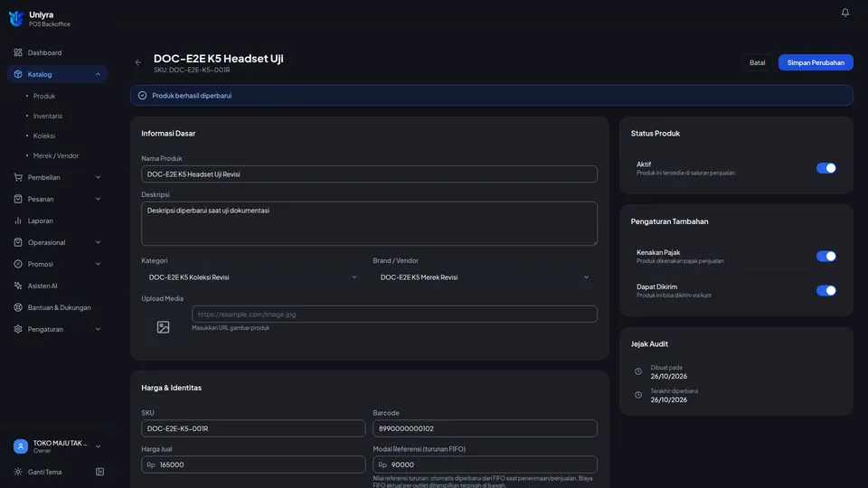Toggle the Kenakan Pajak switch
The width and height of the screenshot is (868, 488).
pyautogui.click(x=826, y=256)
